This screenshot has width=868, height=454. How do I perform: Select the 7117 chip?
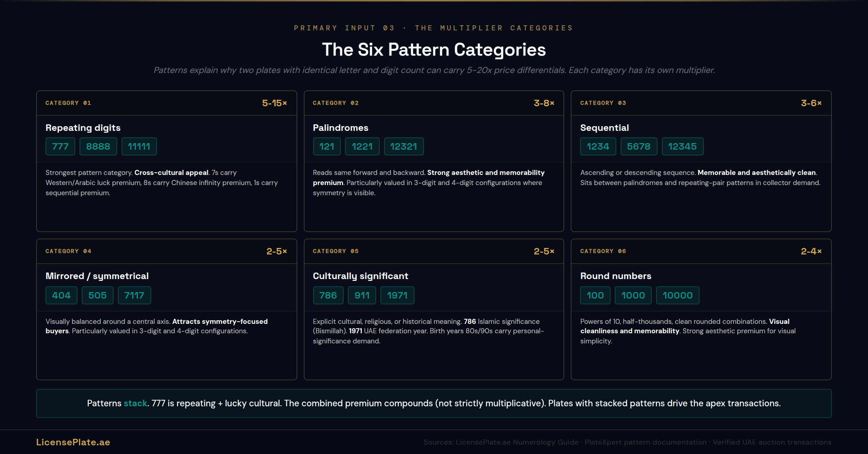[134, 295]
